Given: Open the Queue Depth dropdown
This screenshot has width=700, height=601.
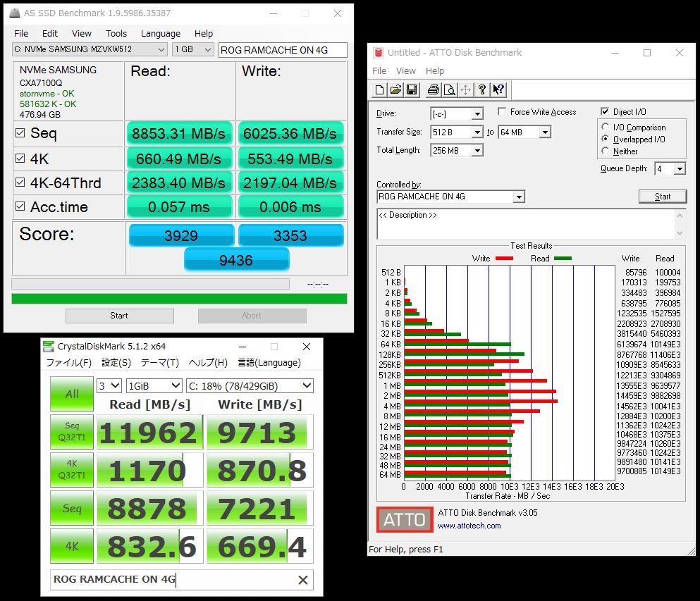Looking at the screenshot, I should coord(680,169).
